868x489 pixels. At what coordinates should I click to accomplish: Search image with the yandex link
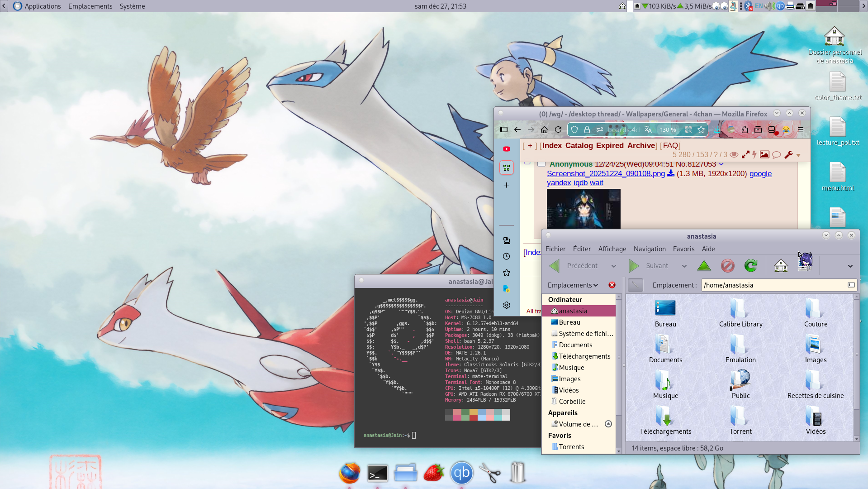pyautogui.click(x=559, y=183)
